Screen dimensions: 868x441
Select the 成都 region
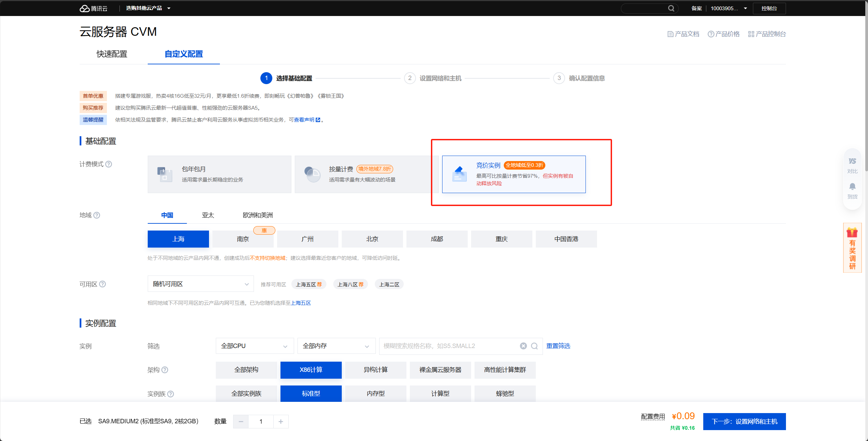(x=437, y=239)
